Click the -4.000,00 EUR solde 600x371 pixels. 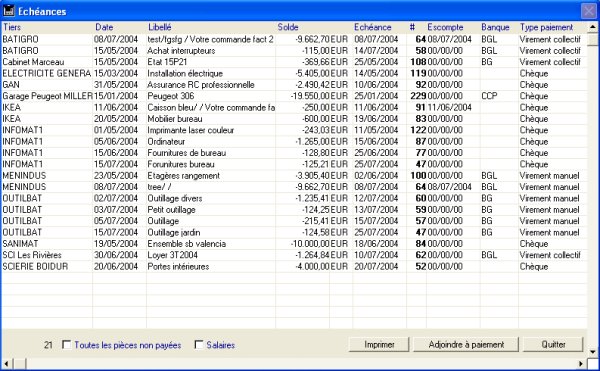(321, 267)
